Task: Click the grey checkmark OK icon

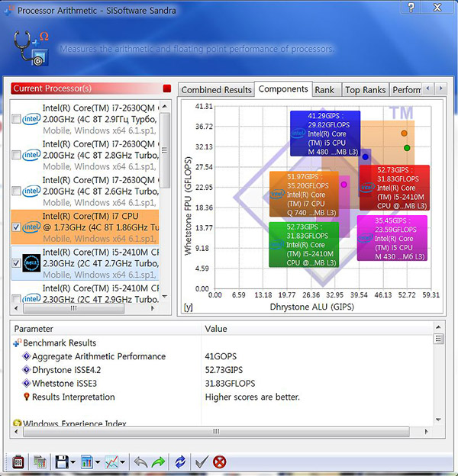Action: click(202, 462)
